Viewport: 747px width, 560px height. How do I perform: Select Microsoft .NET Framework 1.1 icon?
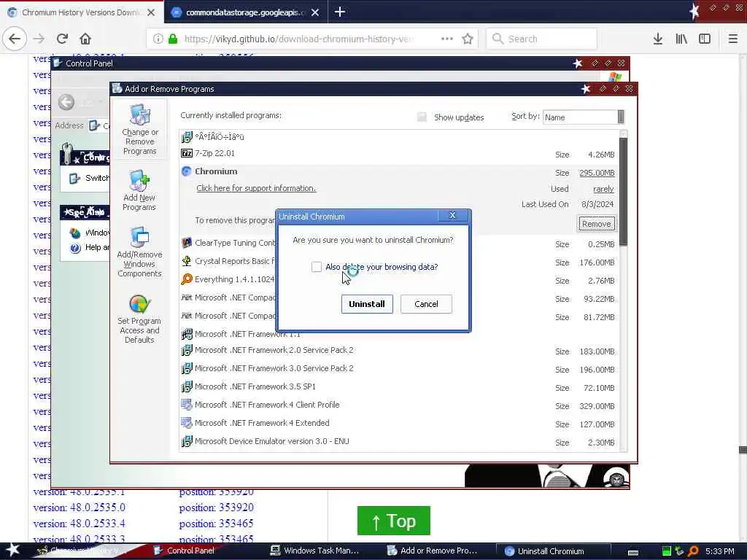tap(187, 334)
